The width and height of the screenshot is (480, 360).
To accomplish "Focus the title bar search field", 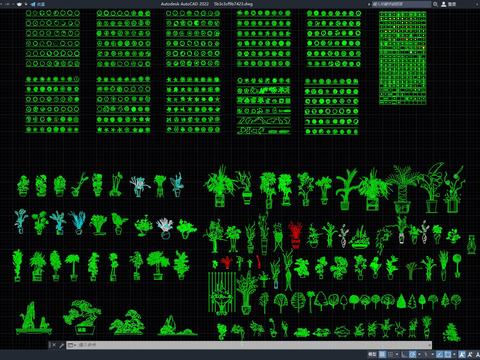I will click(401, 4).
